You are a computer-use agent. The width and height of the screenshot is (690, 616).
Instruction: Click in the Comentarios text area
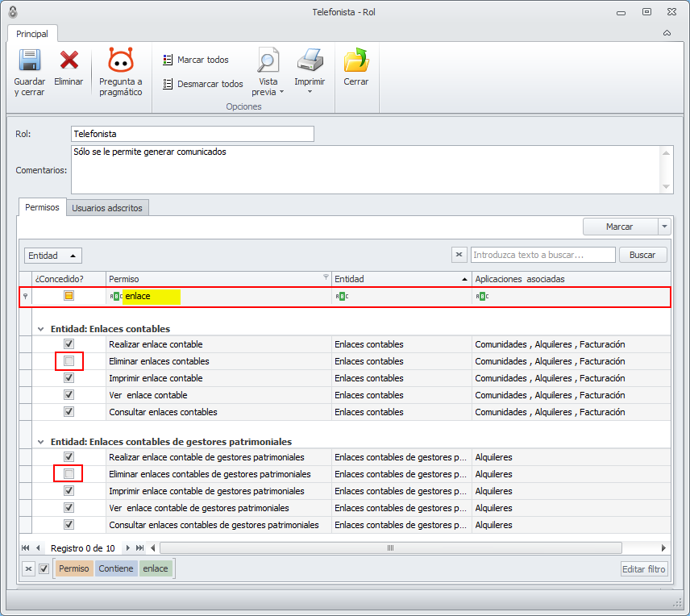(x=366, y=169)
